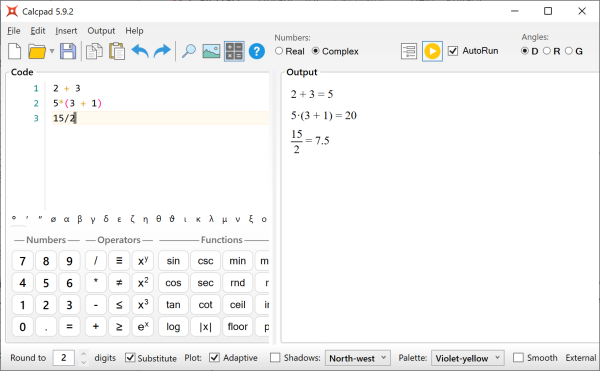Viewport: 600px width, 371px height.
Task: Open help with the blue question mark icon
Action: [257, 51]
